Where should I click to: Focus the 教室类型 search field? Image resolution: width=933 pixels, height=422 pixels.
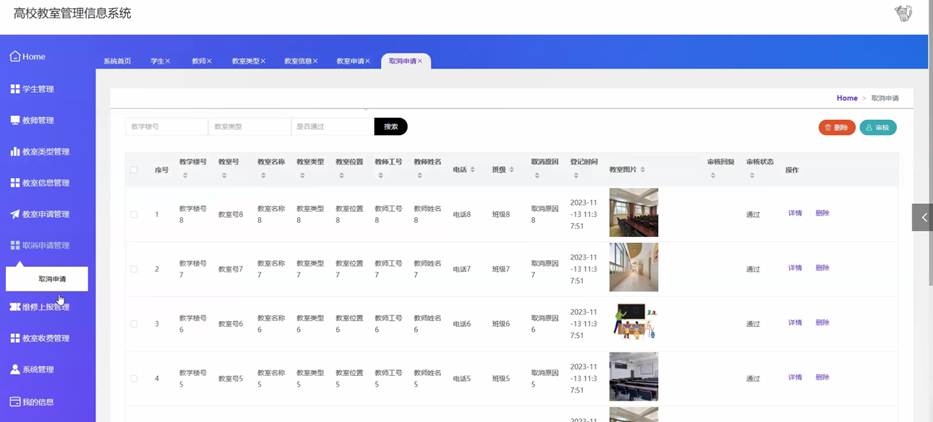click(x=249, y=127)
